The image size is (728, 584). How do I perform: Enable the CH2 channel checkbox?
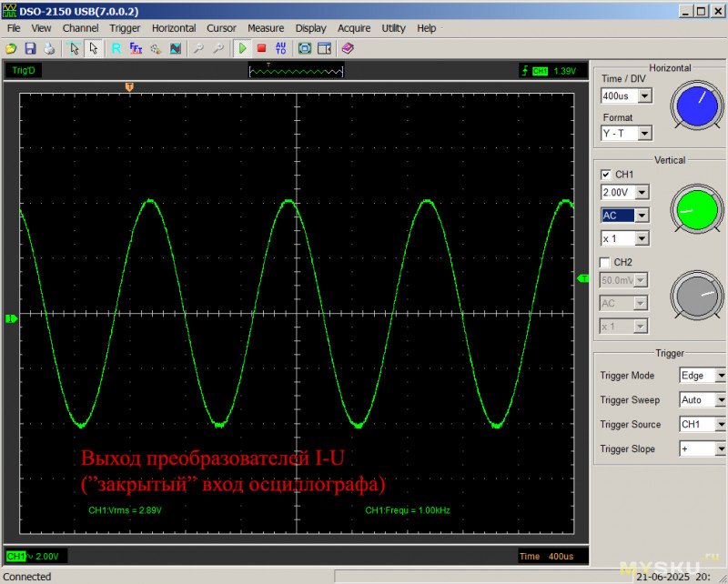606,262
